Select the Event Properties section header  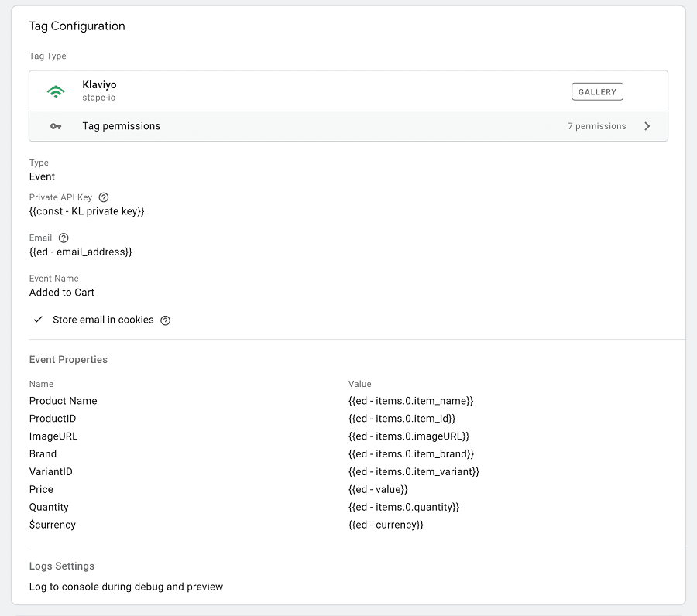68,359
